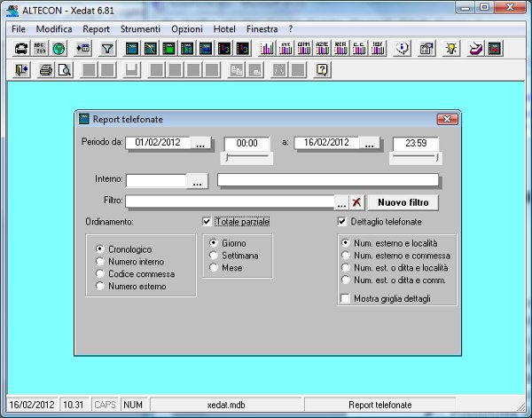Click the end time slider under 23:59
532x418 pixels.
click(416, 157)
